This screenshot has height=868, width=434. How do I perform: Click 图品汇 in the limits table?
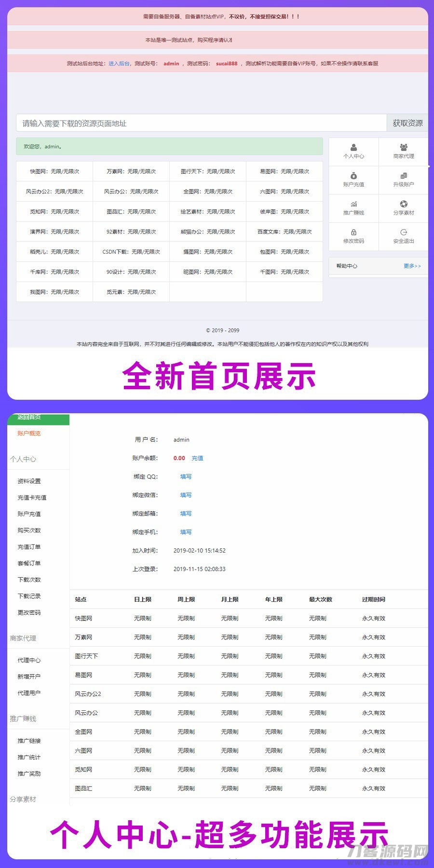[x=83, y=788]
